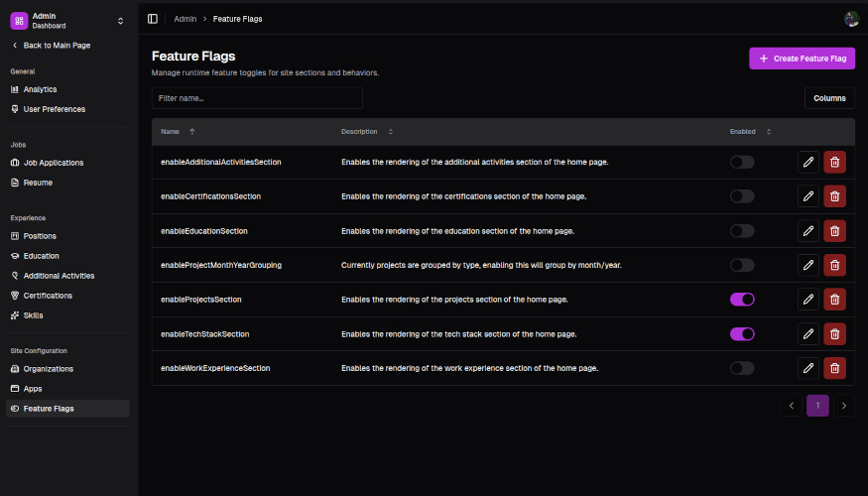
Task: Click edit pencil for enableAdditionalActivitiesSection
Action: (x=808, y=163)
